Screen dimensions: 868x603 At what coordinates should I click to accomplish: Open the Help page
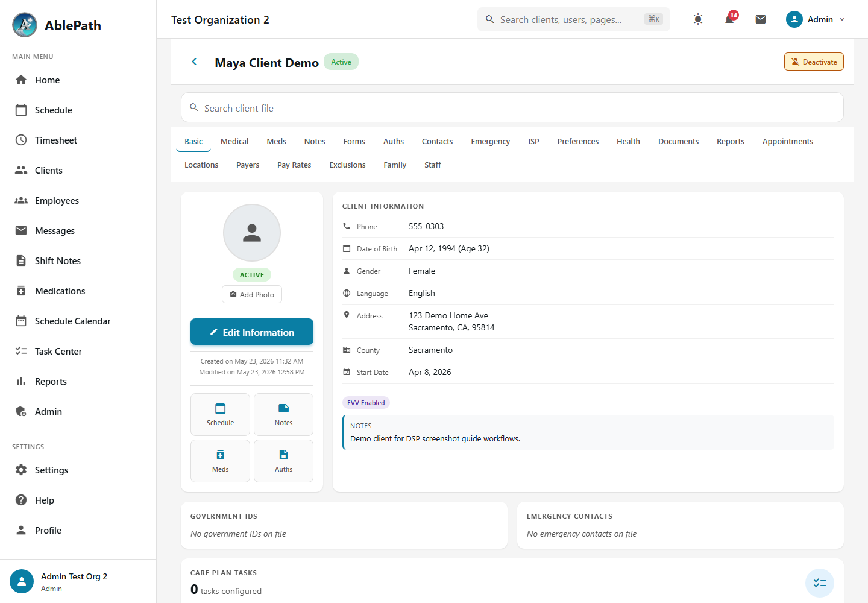click(x=78, y=500)
